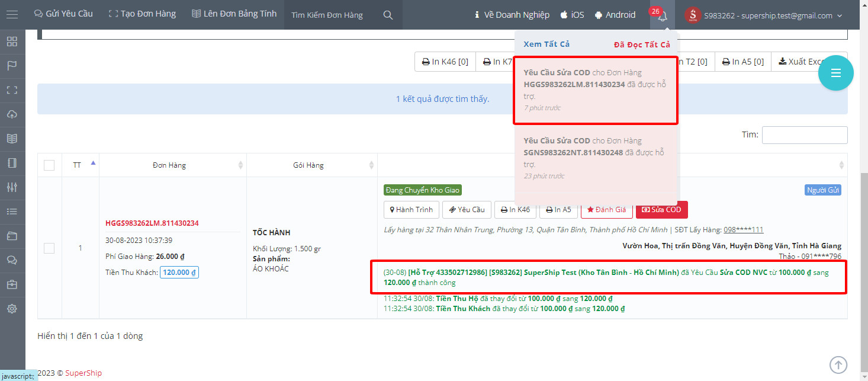Click the red Sửa COD button

661,209
